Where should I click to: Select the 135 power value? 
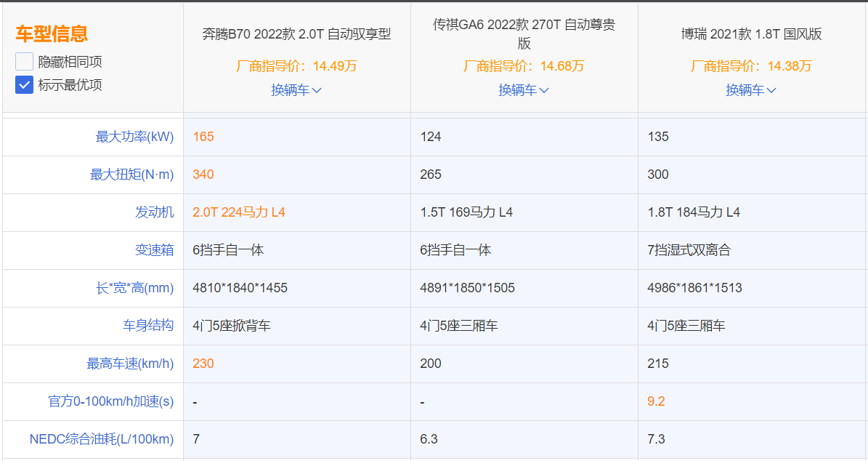click(658, 137)
